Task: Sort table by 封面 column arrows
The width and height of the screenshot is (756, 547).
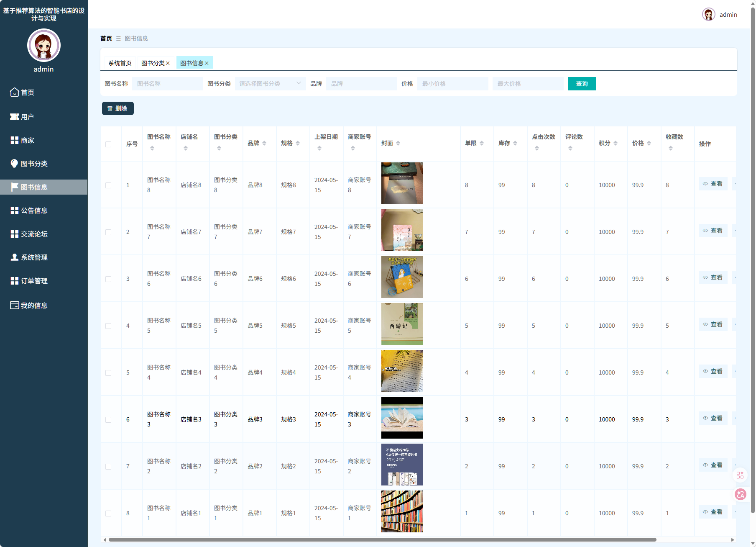Action: click(398, 143)
